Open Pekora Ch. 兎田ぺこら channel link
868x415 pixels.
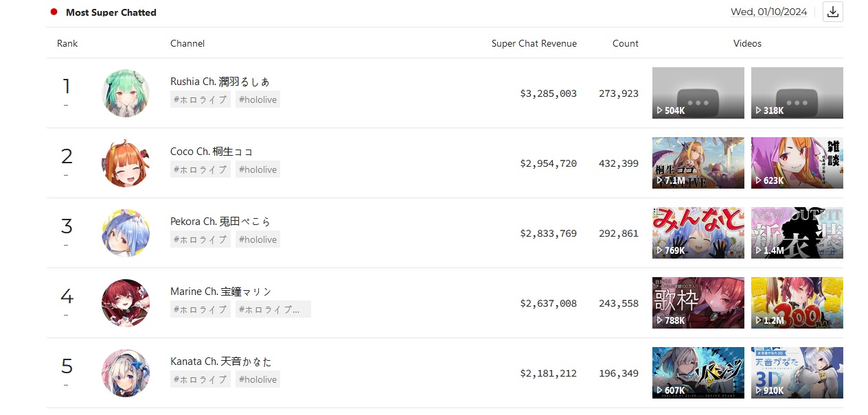[220, 222]
